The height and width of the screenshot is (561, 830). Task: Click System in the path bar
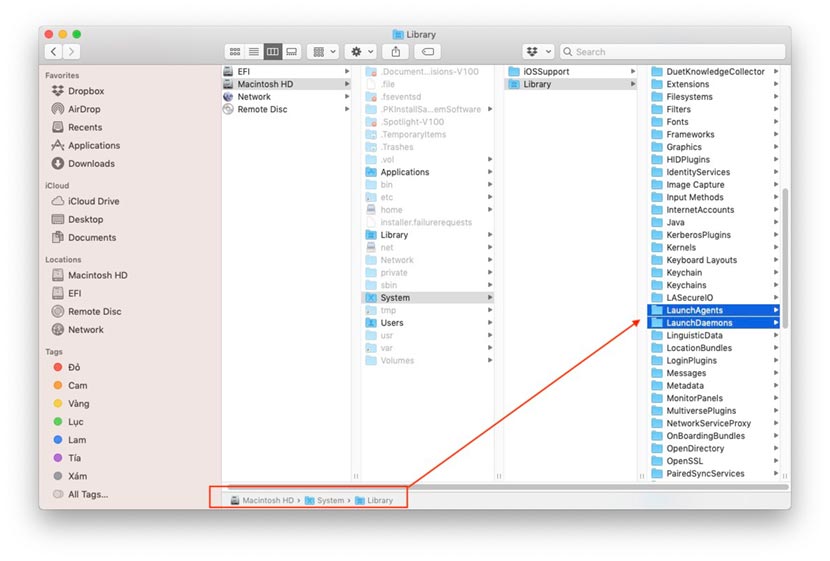pos(324,501)
